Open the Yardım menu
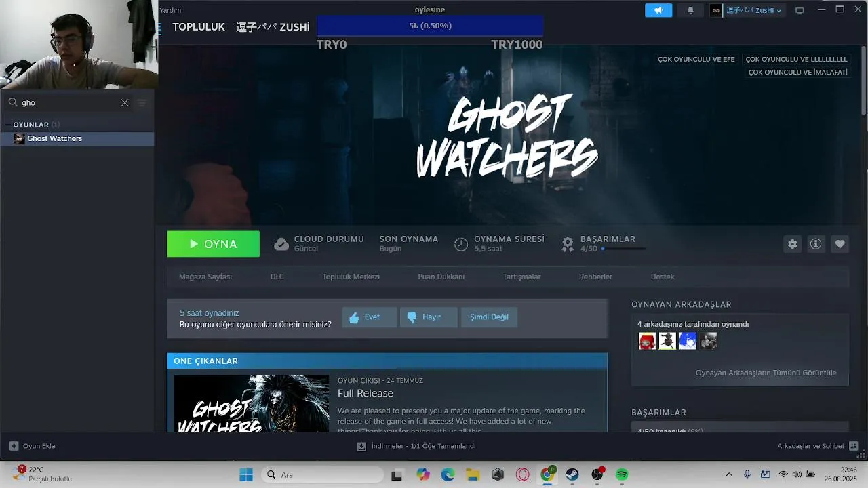The image size is (868, 488). 170,10
